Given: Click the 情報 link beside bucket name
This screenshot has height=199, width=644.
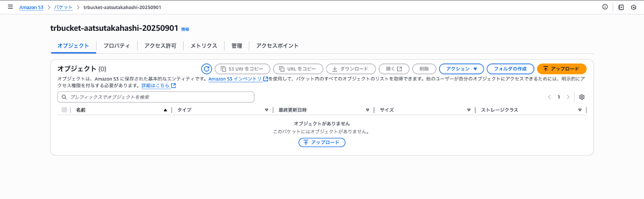Looking at the screenshot, I should [x=185, y=29].
